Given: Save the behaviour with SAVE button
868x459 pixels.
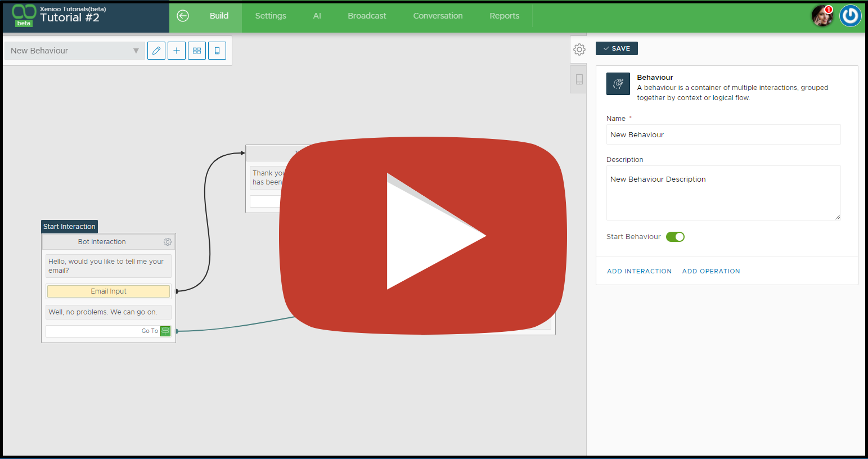Looking at the screenshot, I should pyautogui.click(x=617, y=48).
